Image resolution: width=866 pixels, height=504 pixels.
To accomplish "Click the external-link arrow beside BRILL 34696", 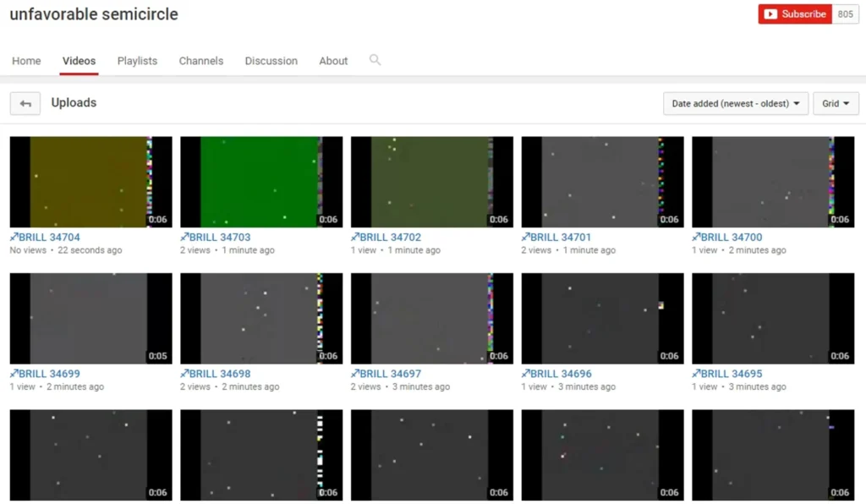I will (526, 373).
